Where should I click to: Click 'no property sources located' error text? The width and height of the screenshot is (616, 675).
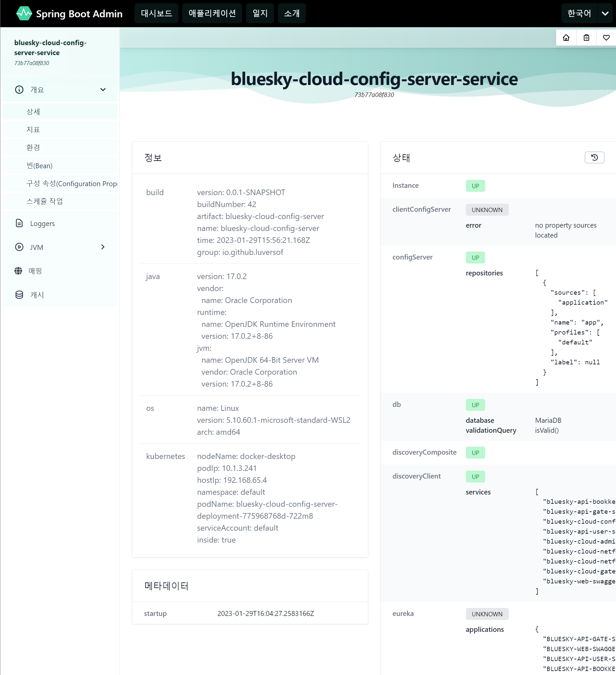click(x=566, y=230)
